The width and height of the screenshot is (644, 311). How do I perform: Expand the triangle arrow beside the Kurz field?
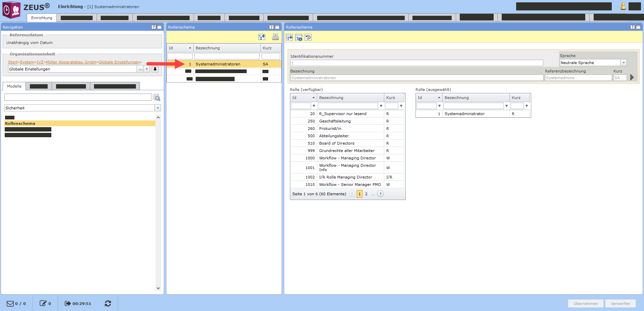632,77
